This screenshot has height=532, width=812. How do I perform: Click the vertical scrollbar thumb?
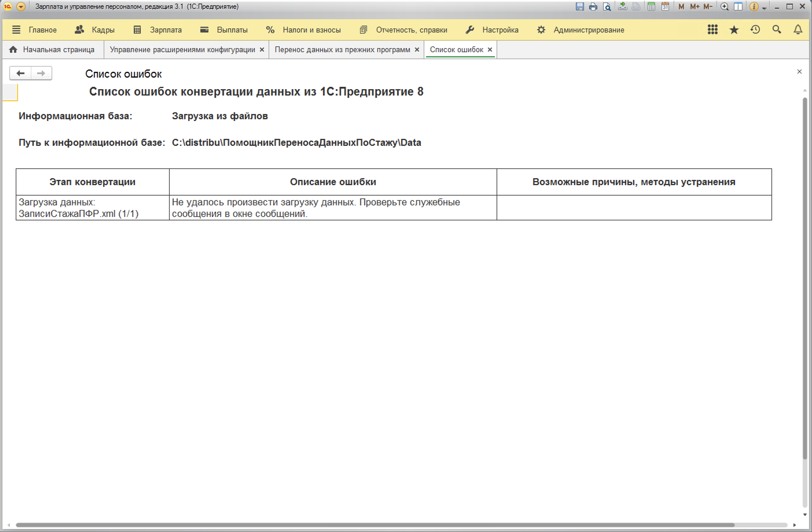point(805,278)
